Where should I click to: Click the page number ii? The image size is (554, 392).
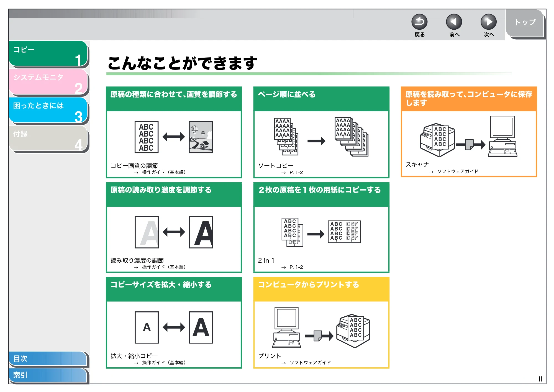[x=540, y=379]
